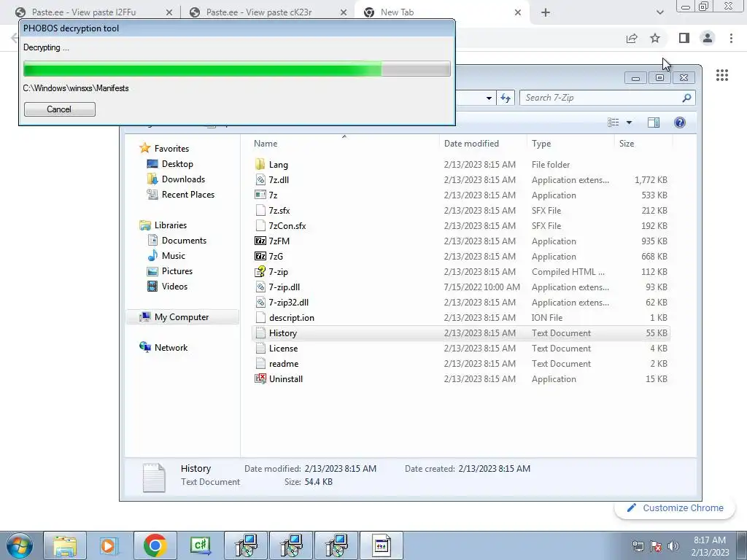Open the Music library
The width and height of the screenshot is (747, 560).
pyautogui.click(x=174, y=256)
